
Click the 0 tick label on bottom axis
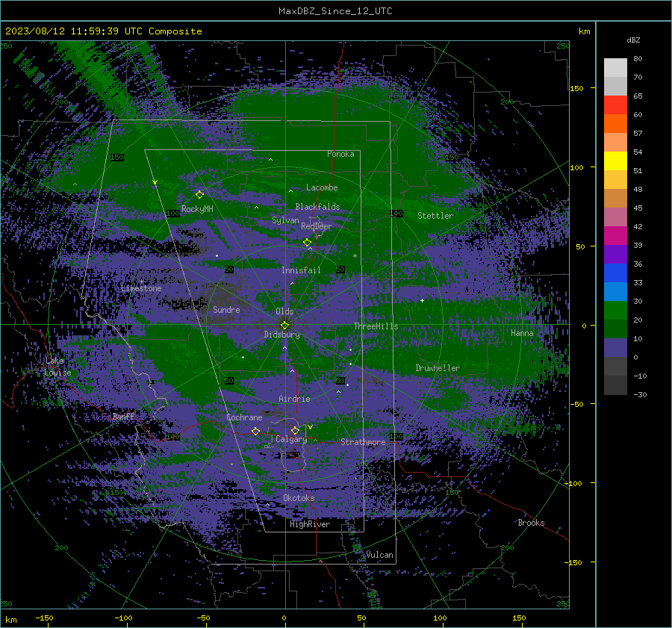coord(284,618)
